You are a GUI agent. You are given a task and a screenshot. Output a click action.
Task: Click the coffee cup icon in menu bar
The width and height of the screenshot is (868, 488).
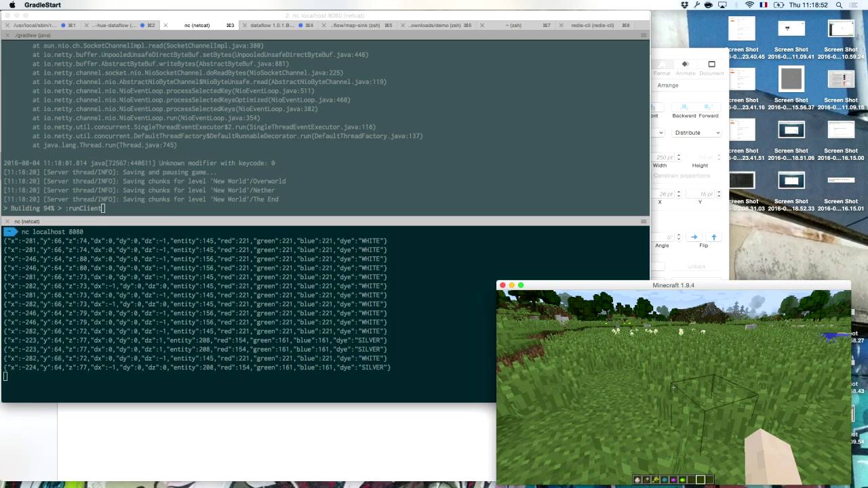(709, 5)
